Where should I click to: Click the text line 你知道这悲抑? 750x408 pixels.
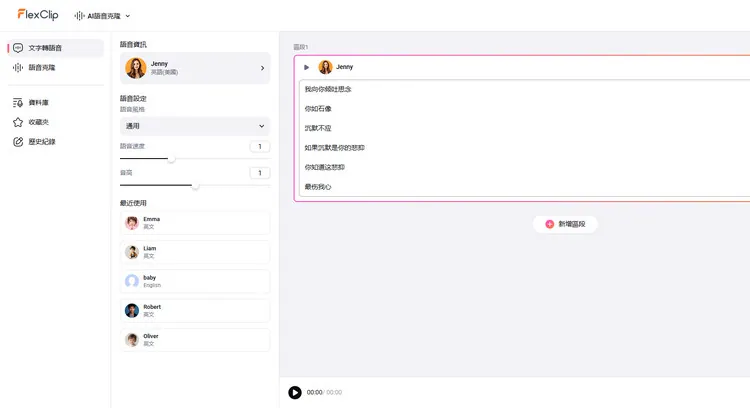click(325, 167)
